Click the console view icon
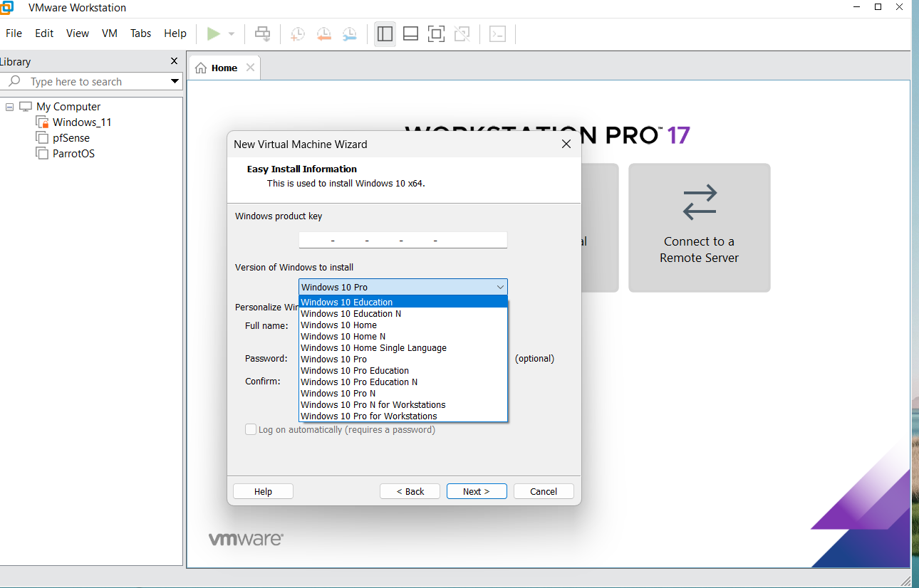919x588 pixels. 497,33
